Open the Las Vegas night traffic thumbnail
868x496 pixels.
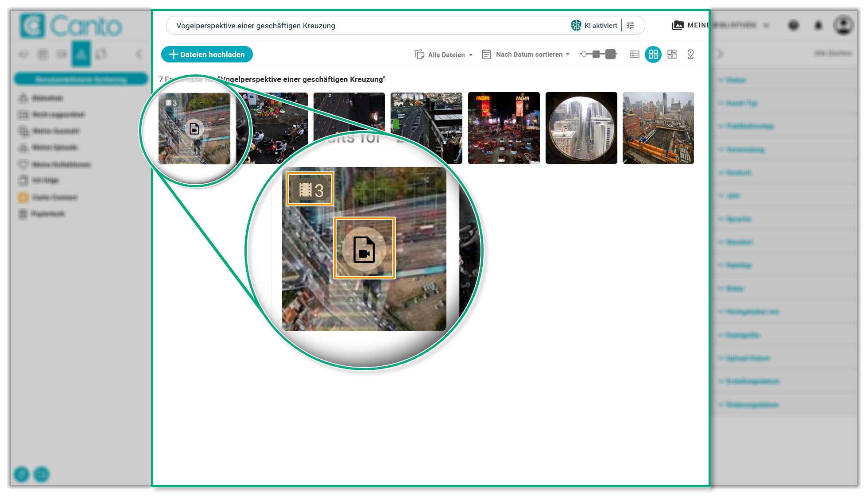click(504, 128)
